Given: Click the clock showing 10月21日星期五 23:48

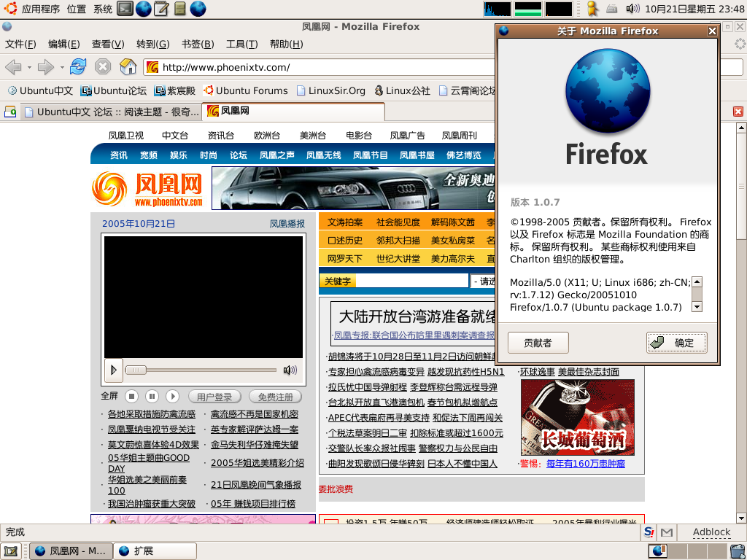Looking at the screenshot, I should click(x=694, y=9).
